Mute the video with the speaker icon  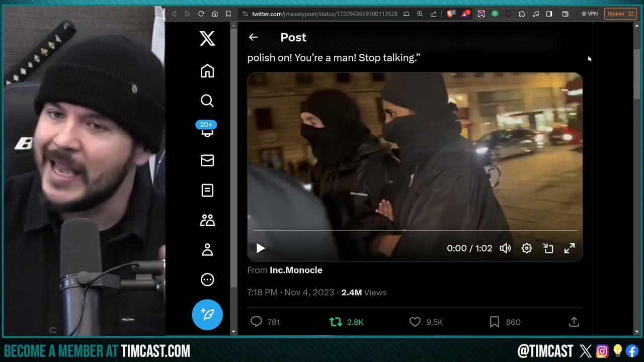click(505, 248)
